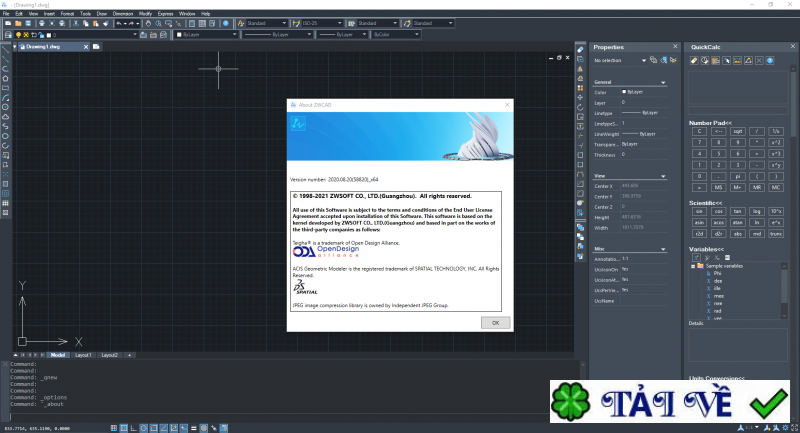Click the Pan hand tool icon
Screen dimensions: 800x433
coord(148,23)
